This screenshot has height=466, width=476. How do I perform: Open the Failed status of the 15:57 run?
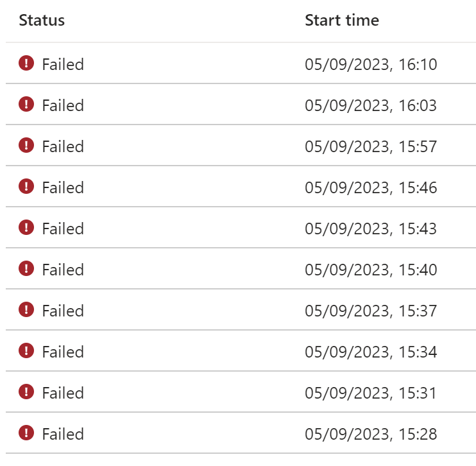point(63,146)
